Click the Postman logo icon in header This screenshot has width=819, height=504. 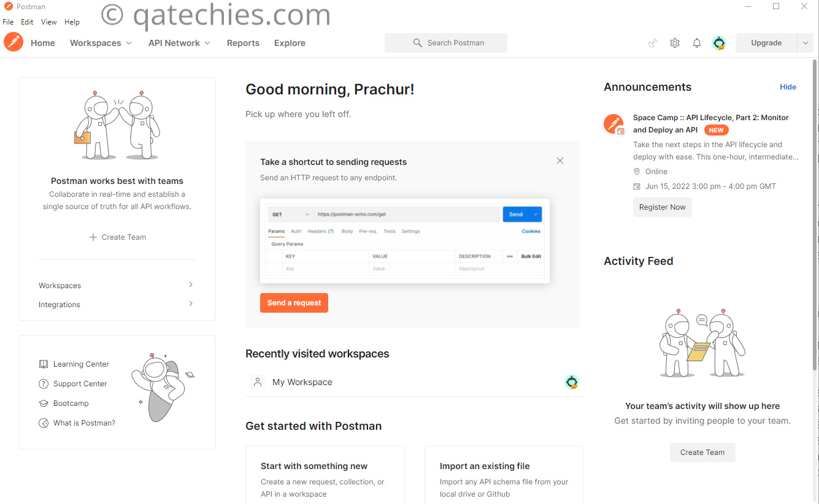coord(13,42)
